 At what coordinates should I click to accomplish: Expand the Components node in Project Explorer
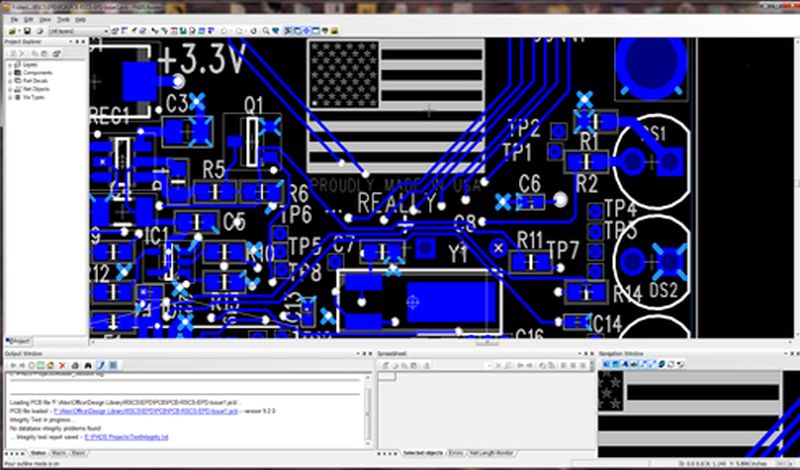(10, 73)
